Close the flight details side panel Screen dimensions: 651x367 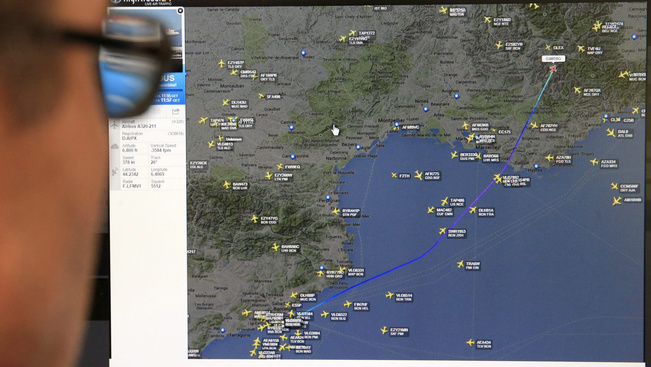point(180,11)
